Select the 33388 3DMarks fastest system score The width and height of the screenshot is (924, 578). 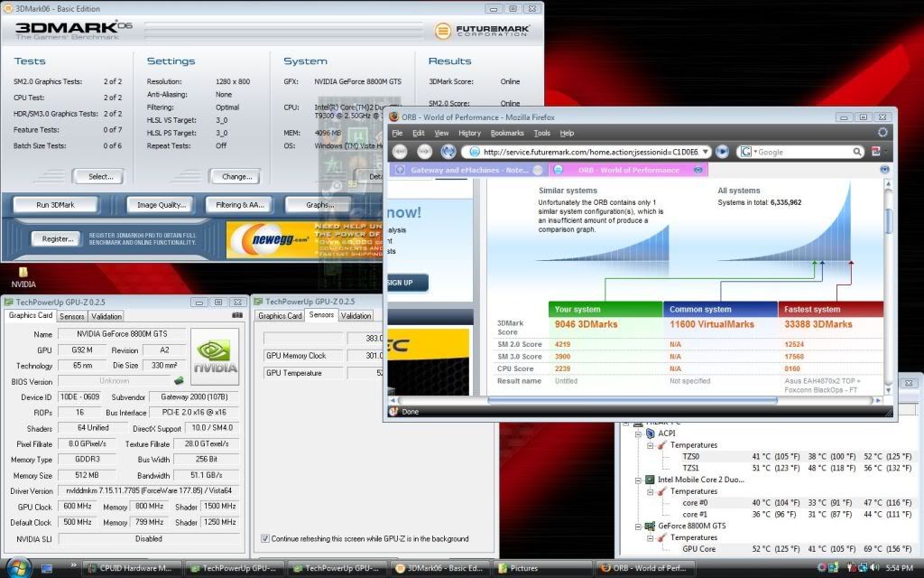[x=818, y=324]
